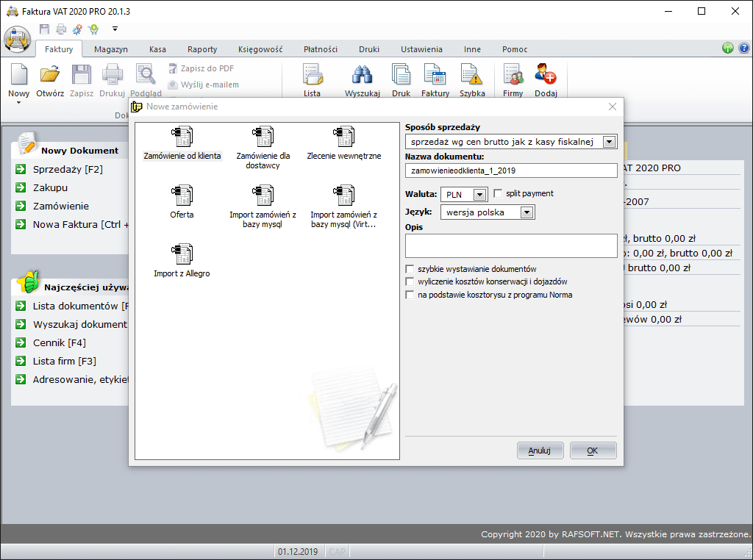Switch to the Magazyn ribbon tab

click(x=110, y=49)
